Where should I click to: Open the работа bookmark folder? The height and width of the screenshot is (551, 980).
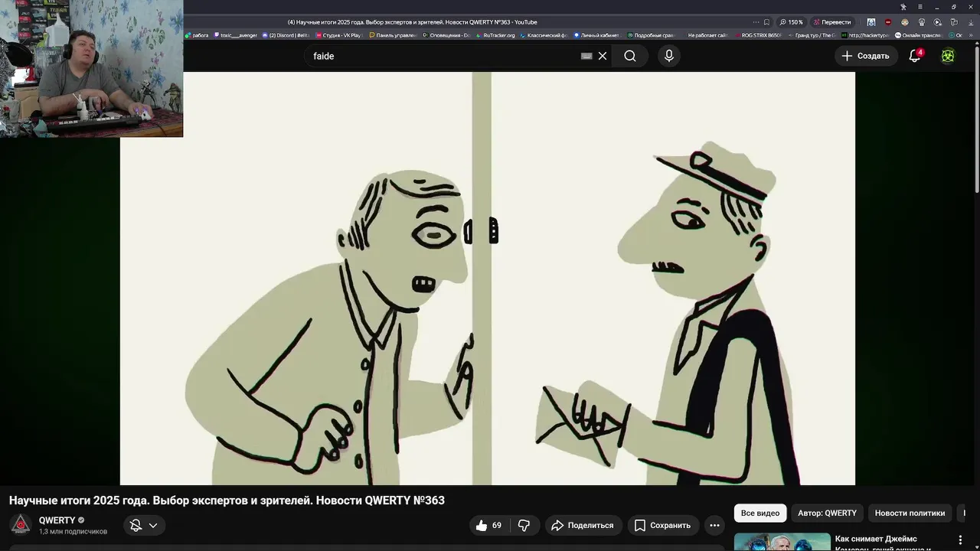[x=198, y=35]
